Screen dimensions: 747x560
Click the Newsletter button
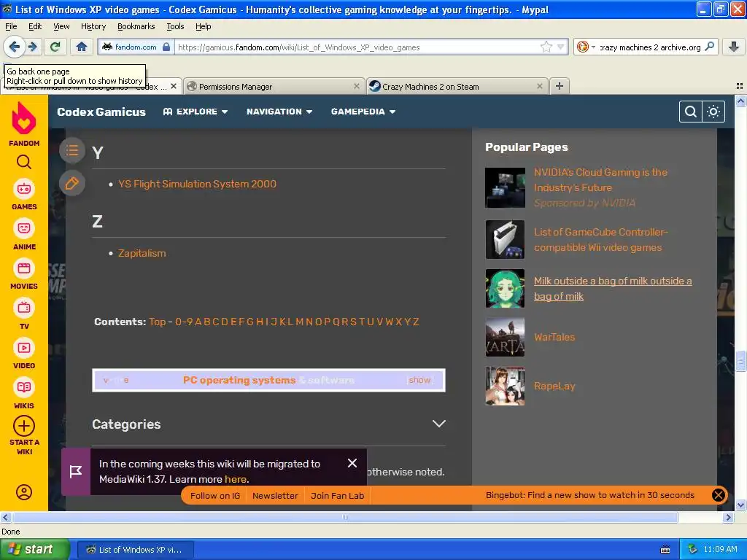coord(275,496)
